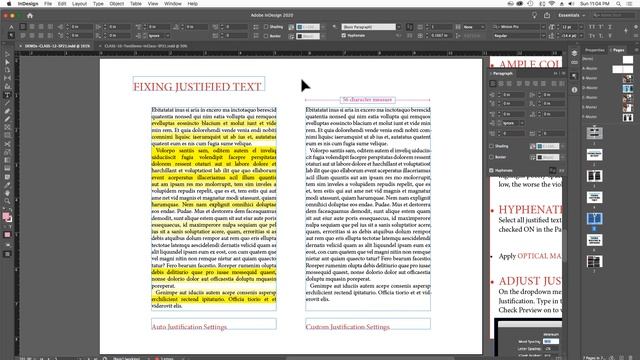
Task: Open the Apple menu
Action: [9, 4]
